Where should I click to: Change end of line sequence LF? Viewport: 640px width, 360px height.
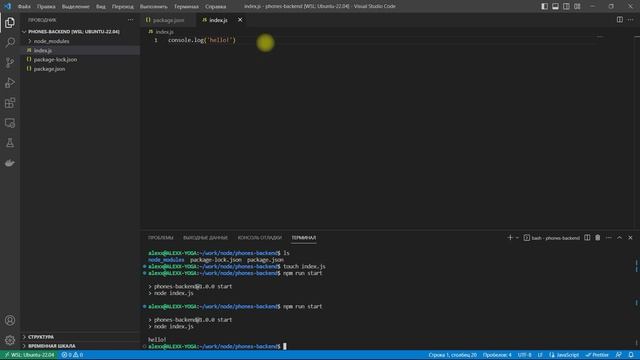(540, 355)
